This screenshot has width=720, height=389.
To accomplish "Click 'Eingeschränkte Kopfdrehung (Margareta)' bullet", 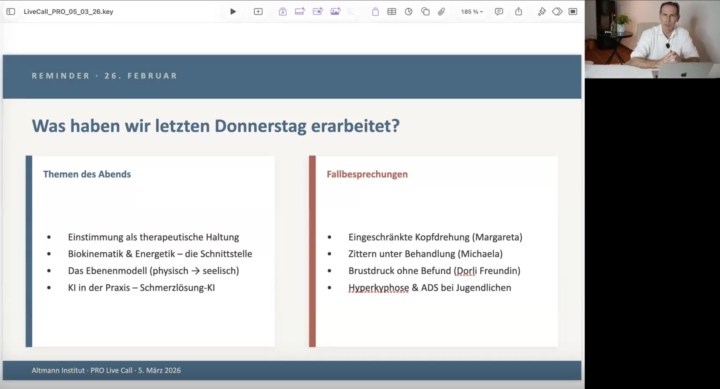I will [x=435, y=237].
